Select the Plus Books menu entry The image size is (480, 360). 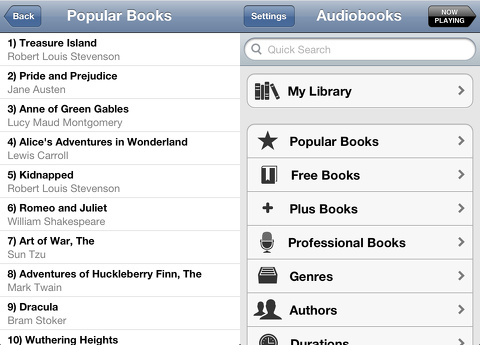coord(360,209)
